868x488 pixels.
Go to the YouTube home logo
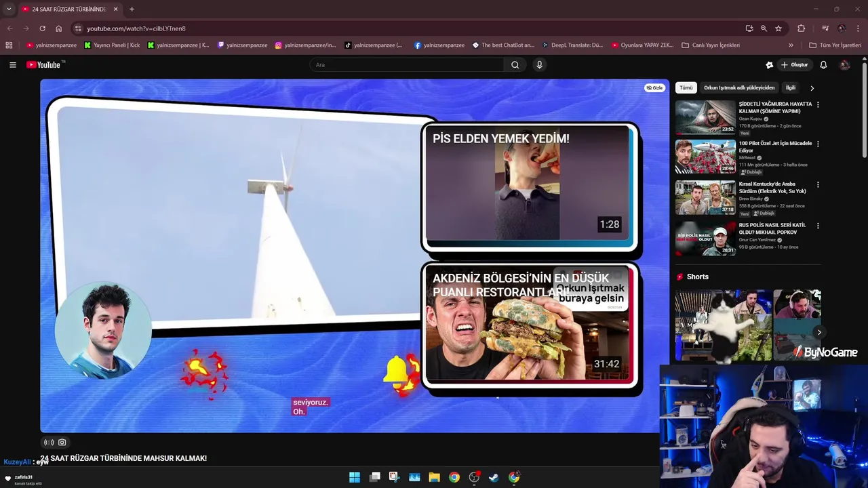pyautogui.click(x=45, y=65)
